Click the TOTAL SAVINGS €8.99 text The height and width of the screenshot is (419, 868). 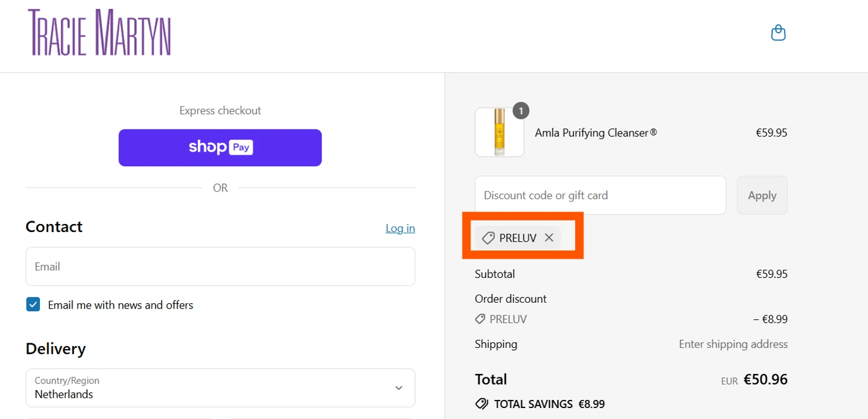549,404
